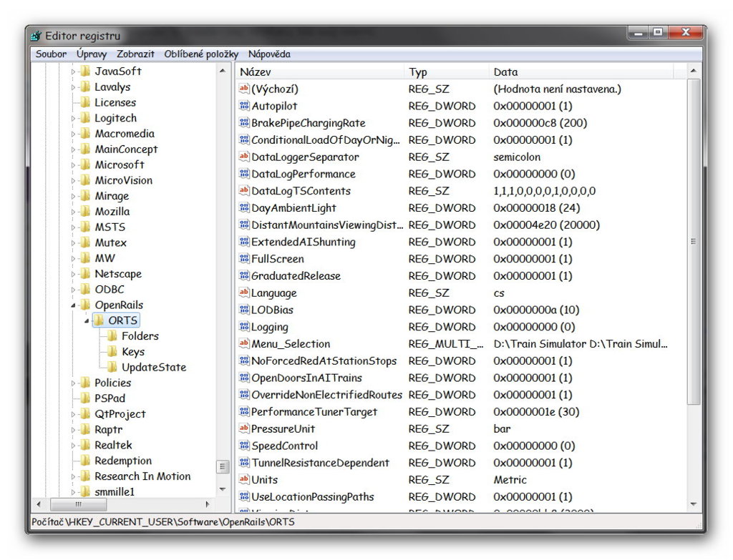Expand the Policies registry key
The width and height of the screenshot is (733, 560).
pyautogui.click(x=73, y=383)
